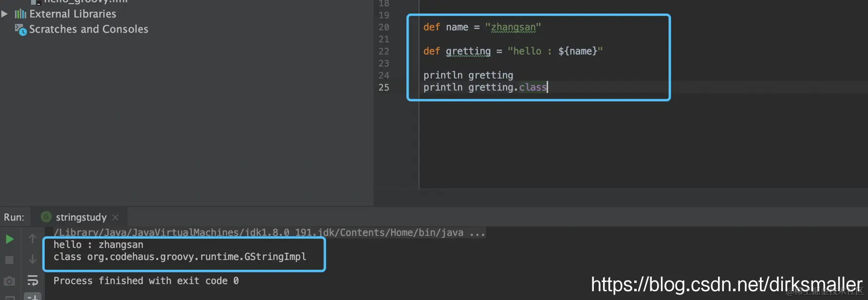868x300 pixels.
Task: Close the stringstudy run tab
Action: point(115,217)
